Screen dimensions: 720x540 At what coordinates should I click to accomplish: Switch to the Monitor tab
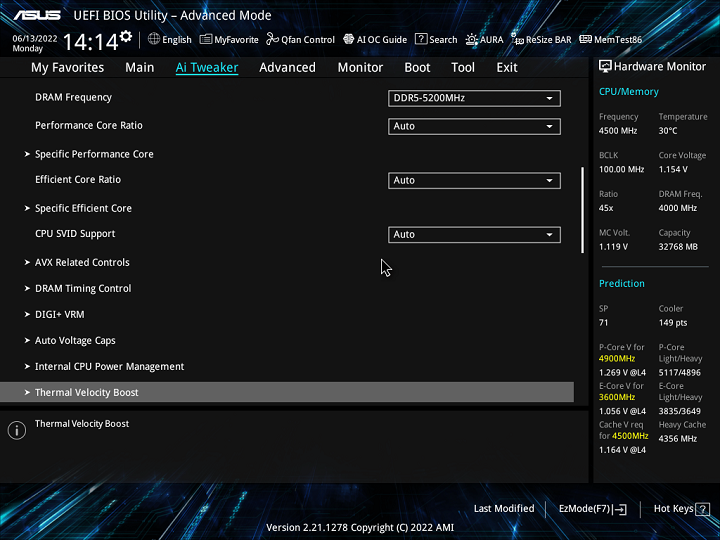pyautogui.click(x=360, y=67)
